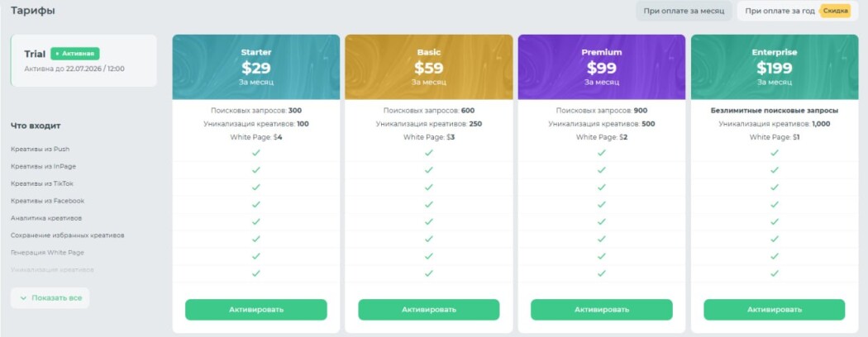The width and height of the screenshot is (868, 337).
Task: Activate the Enterprise plan
Action: pos(775,310)
